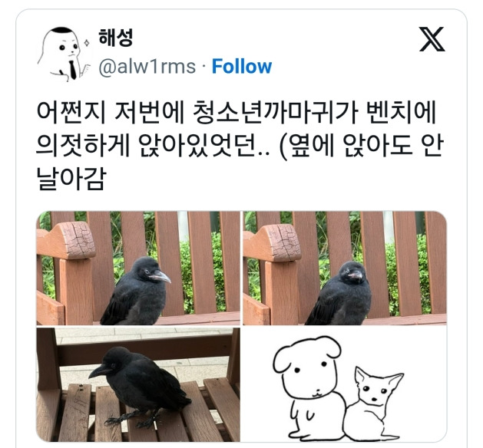Screen dimensions: 483x448
Task: Open the top-right photo of the crow facing the camera
Action: click(x=345, y=268)
